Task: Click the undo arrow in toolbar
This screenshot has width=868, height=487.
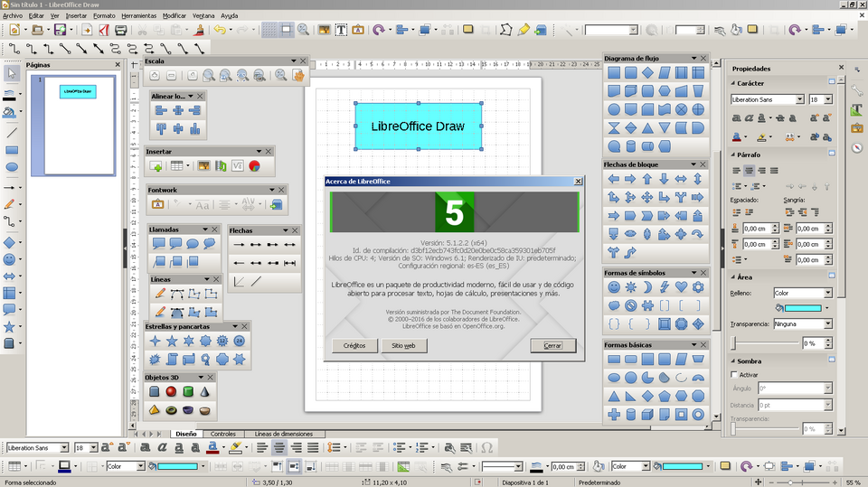Action: [x=220, y=30]
